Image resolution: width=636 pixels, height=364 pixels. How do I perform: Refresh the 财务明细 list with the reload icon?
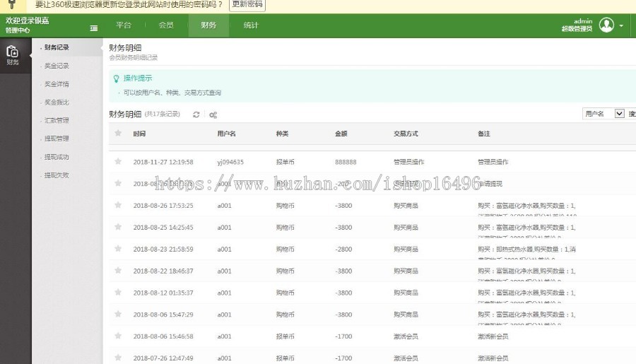click(196, 115)
